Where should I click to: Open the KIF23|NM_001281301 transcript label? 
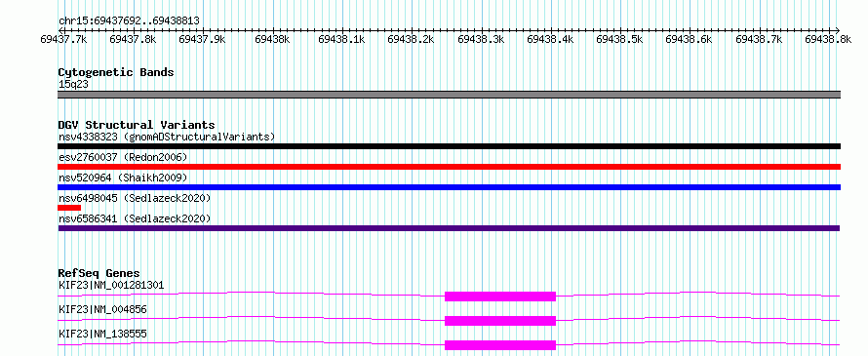(x=111, y=285)
